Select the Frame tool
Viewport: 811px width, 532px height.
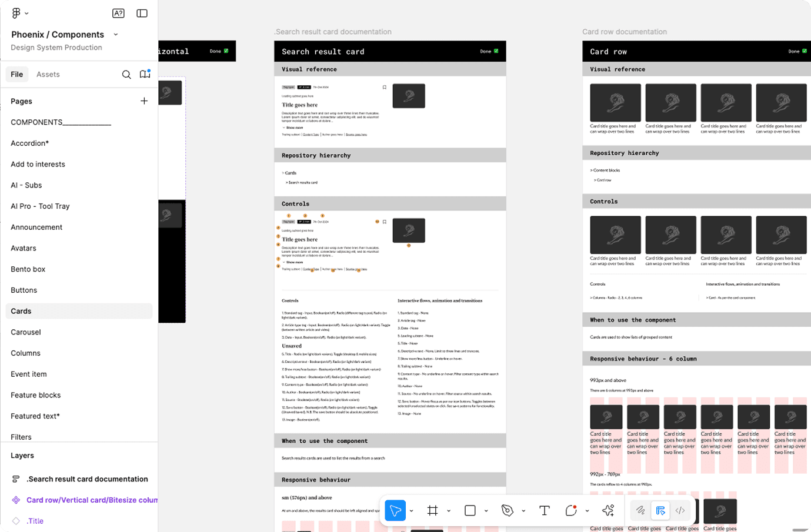(x=432, y=510)
